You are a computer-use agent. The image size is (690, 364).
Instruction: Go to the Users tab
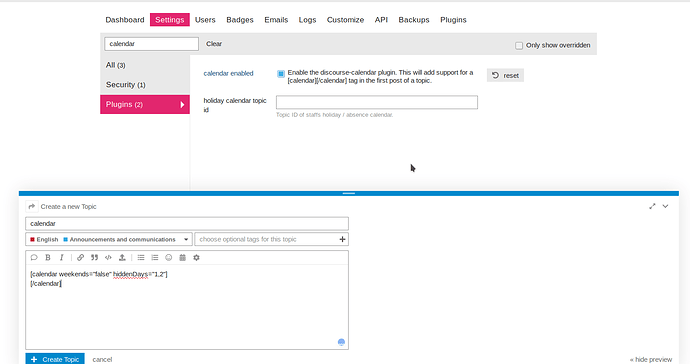pos(205,20)
